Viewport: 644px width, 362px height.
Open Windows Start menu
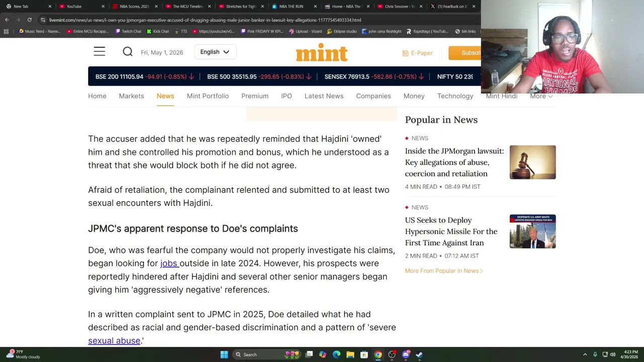[224, 354]
